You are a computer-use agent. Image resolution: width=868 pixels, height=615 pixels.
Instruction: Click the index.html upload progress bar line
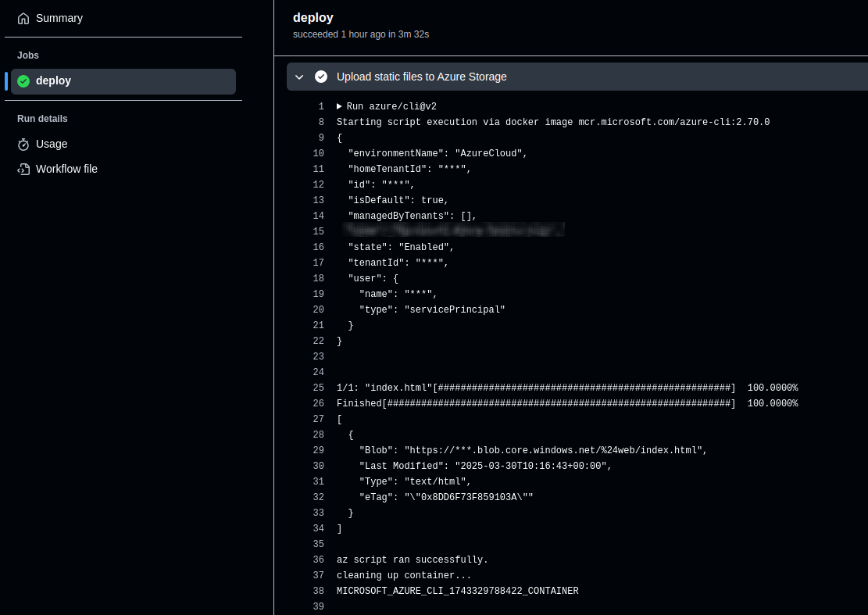click(x=567, y=388)
